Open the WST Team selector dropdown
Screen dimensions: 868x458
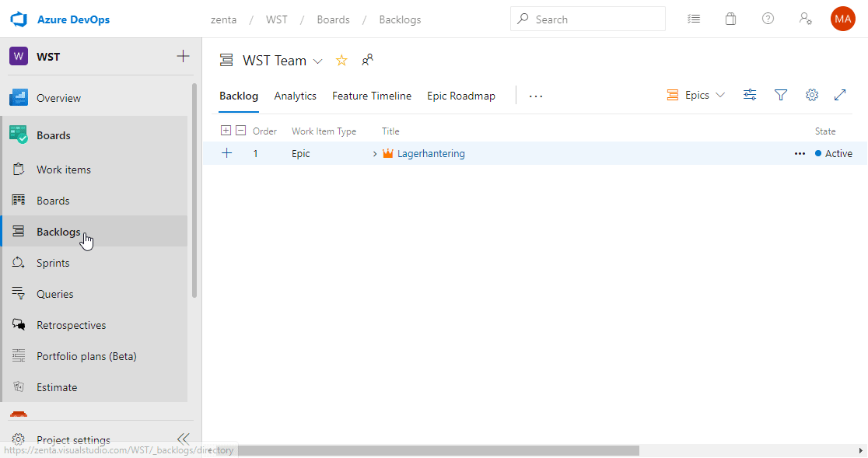pyautogui.click(x=318, y=60)
